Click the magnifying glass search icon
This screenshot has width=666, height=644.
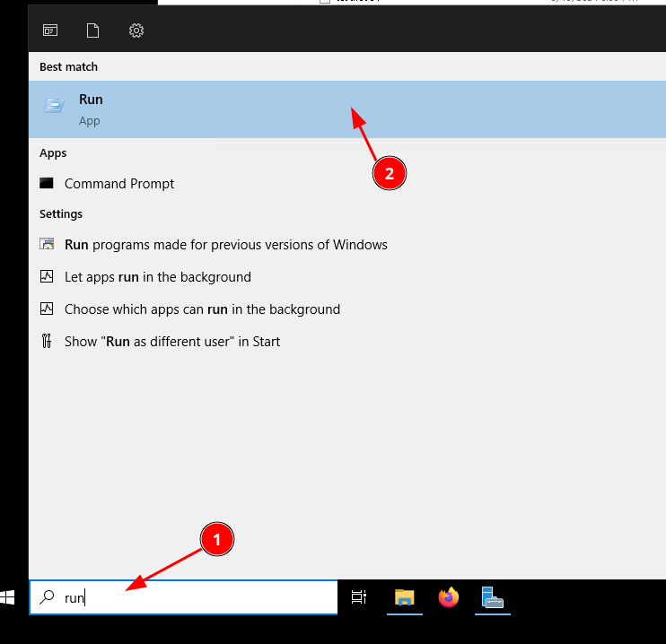click(x=48, y=597)
